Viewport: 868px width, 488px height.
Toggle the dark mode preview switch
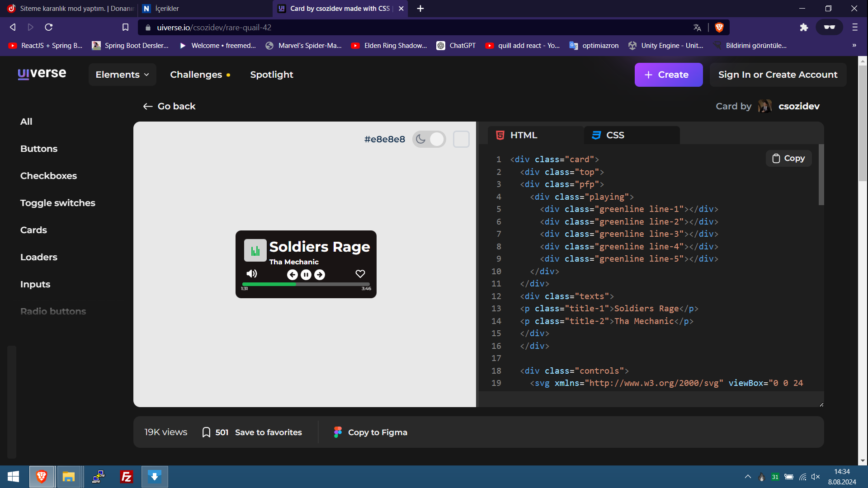tap(429, 139)
